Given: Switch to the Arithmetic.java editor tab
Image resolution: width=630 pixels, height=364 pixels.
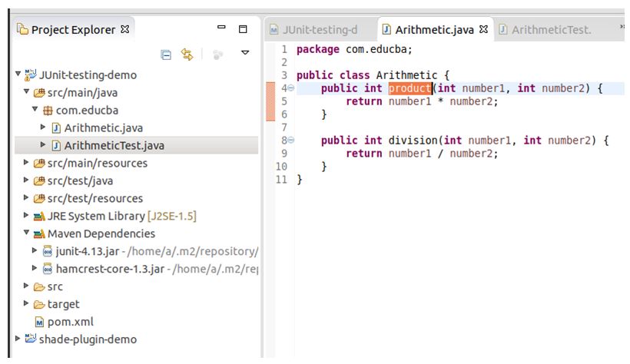Looking at the screenshot, I should (434, 30).
